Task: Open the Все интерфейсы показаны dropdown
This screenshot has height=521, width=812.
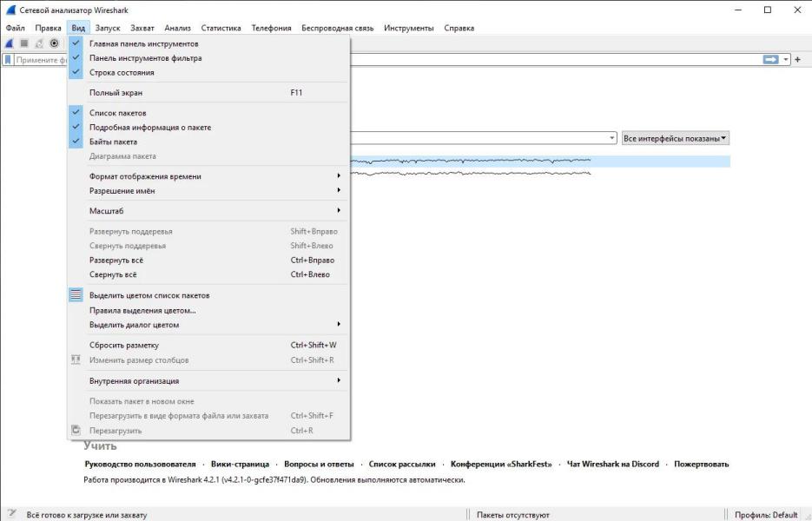Action: [x=676, y=138]
